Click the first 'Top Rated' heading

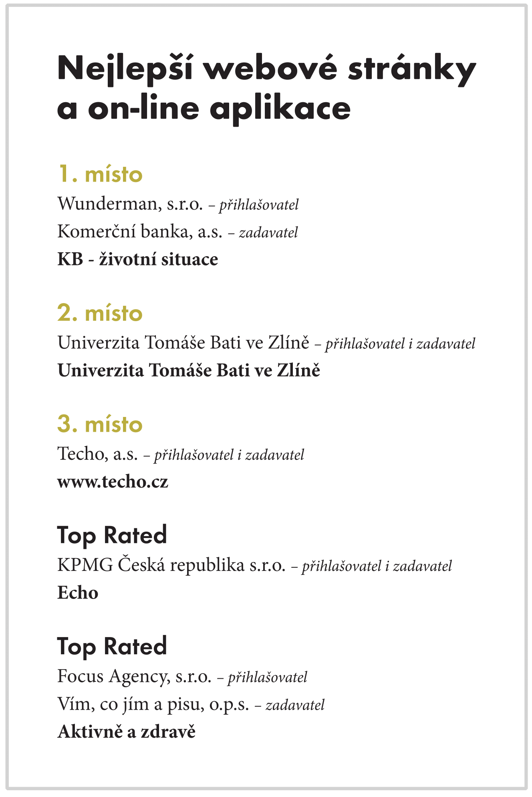tap(112, 536)
